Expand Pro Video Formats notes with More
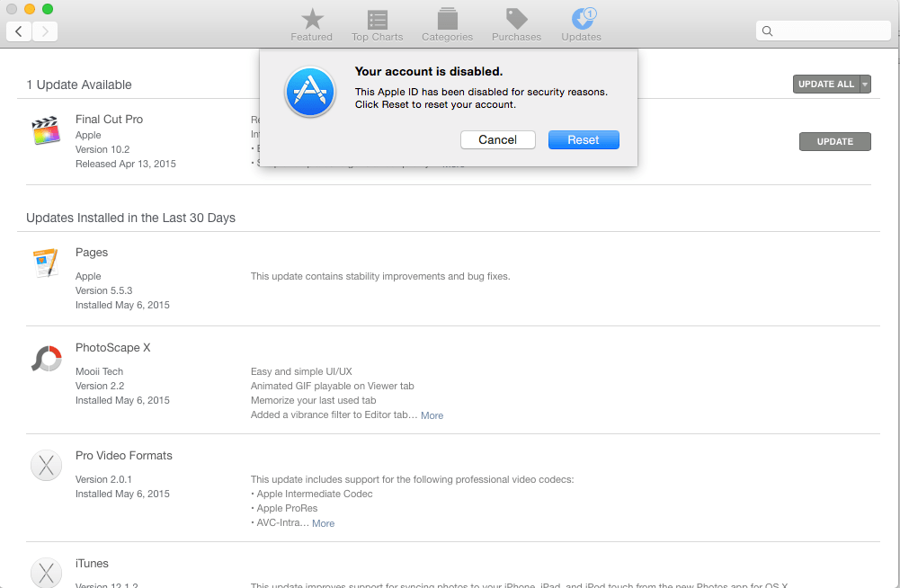Viewport: 900px width, 588px height. click(x=323, y=523)
